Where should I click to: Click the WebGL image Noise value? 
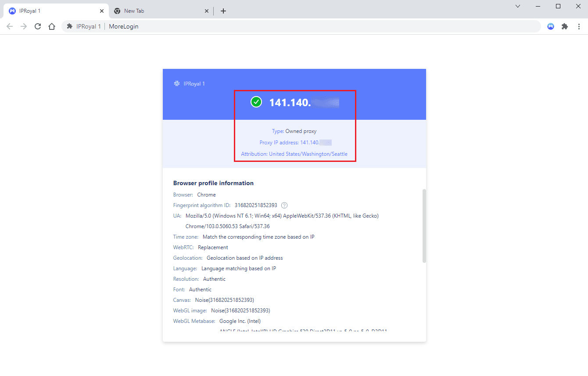(x=240, y=311)
